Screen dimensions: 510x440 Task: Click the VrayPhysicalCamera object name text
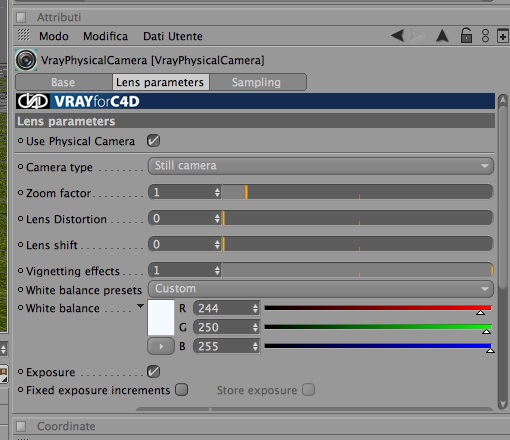[x=153, y=60]
